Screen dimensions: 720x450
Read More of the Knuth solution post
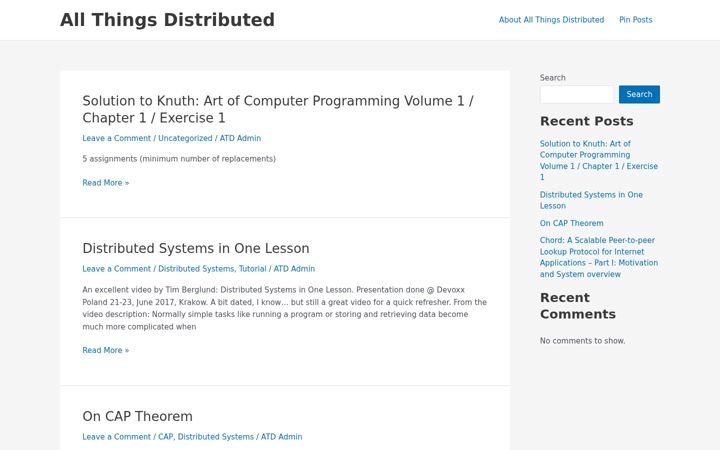[x=106, y=183]
